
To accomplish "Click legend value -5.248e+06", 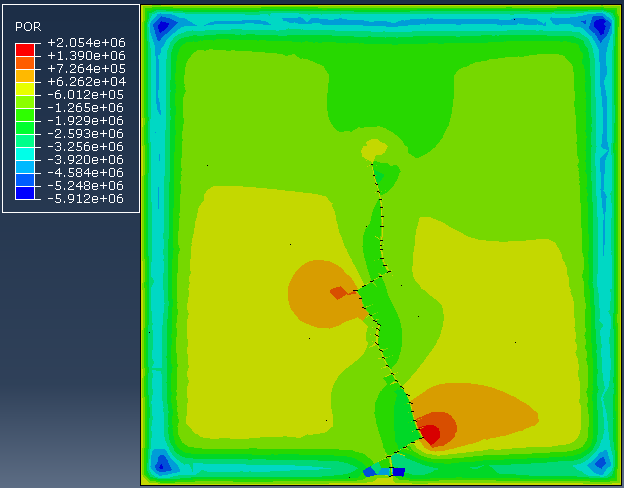I will pos(85,186).
